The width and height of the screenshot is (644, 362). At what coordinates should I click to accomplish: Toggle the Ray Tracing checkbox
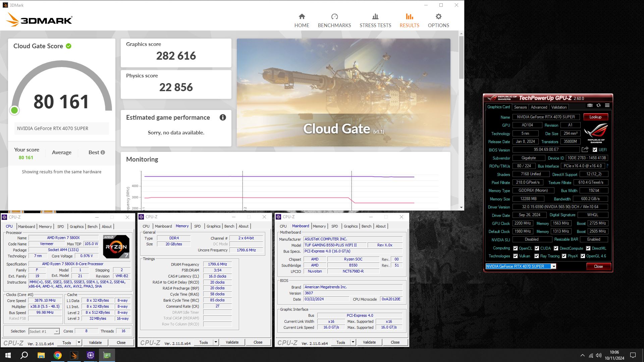coord(536,256)
